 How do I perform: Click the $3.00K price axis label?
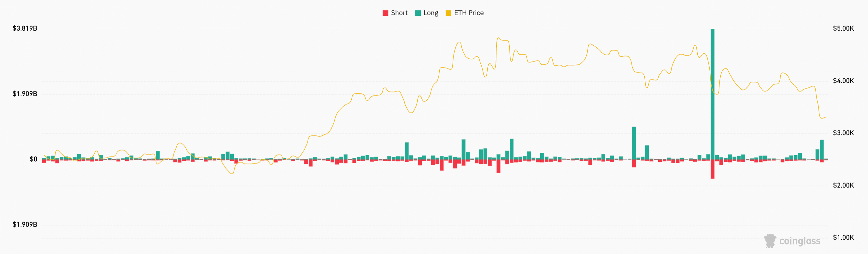point(843,133)
